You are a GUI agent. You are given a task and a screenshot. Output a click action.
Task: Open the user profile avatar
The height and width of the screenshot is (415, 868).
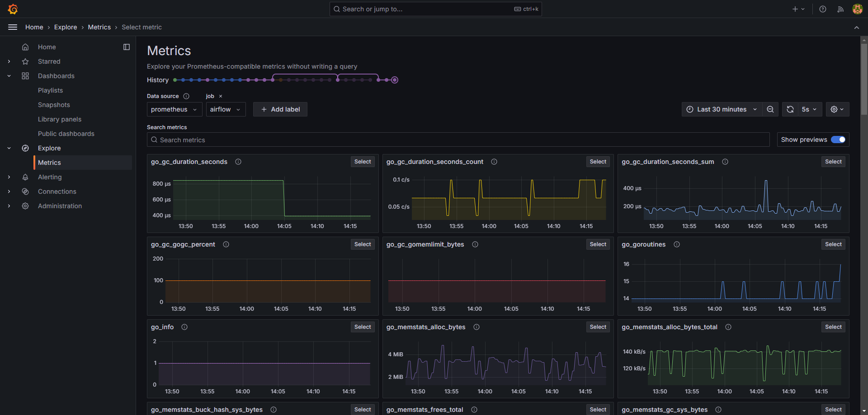click(x=857, y=9)
